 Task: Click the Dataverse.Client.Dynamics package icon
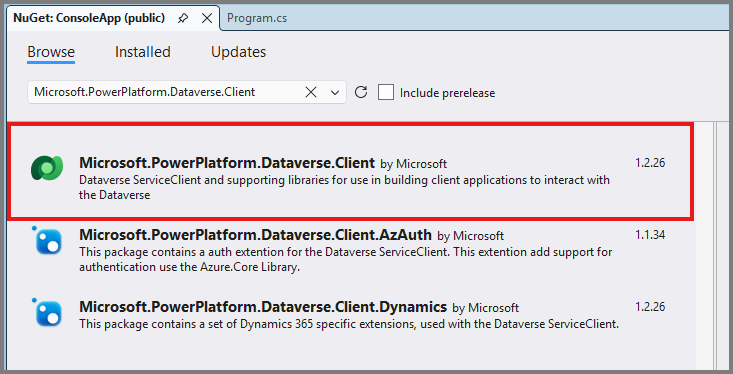48,313
